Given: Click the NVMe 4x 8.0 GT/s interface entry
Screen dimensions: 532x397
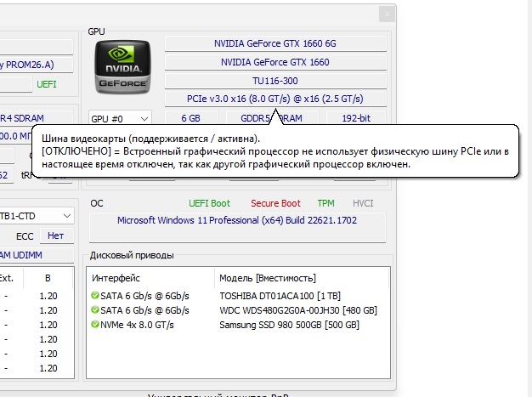Looking at the screenshot, I should (x=137, y=325).
